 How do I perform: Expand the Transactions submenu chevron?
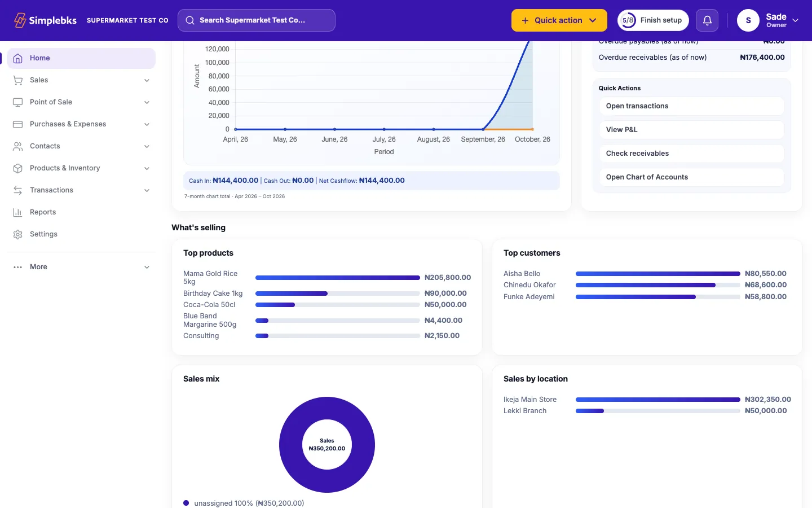[147, 190]
